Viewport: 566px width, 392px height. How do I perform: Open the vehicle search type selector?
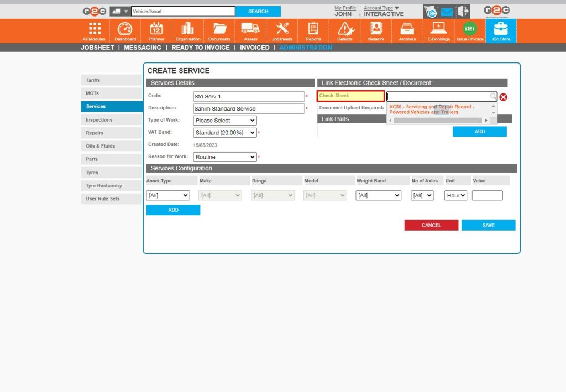coord(120,12)
